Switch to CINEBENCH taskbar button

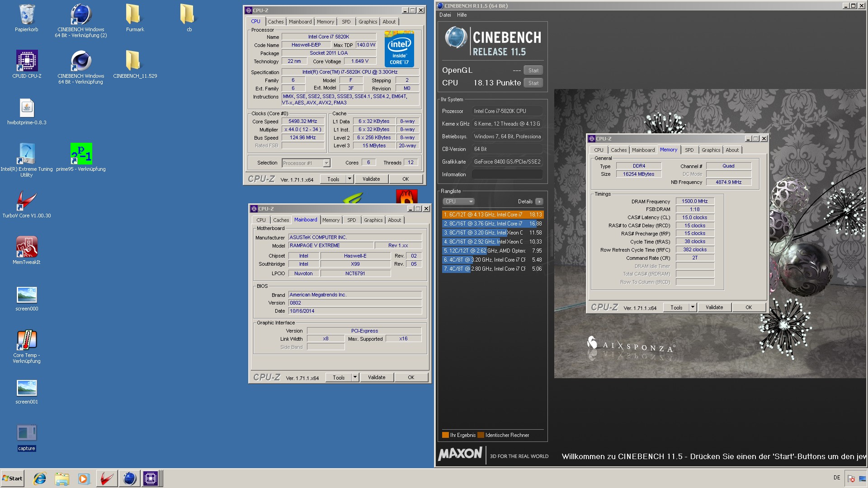(129, 478)
